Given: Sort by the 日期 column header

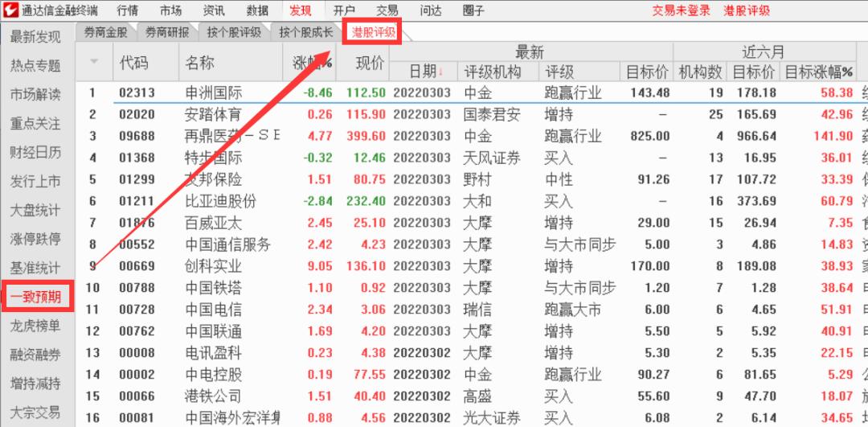Looking at the screenshot, I should click(424, 72).
